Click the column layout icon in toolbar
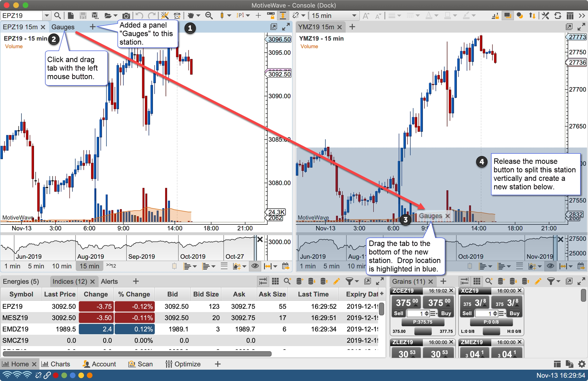Viewport: 588px width, 381px height. point(570,16)
